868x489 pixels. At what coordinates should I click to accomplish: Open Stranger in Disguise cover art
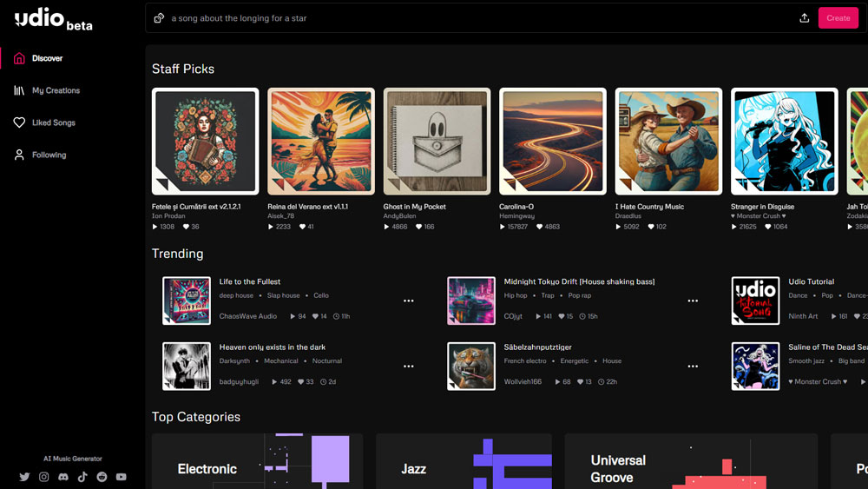pos(785,142)
